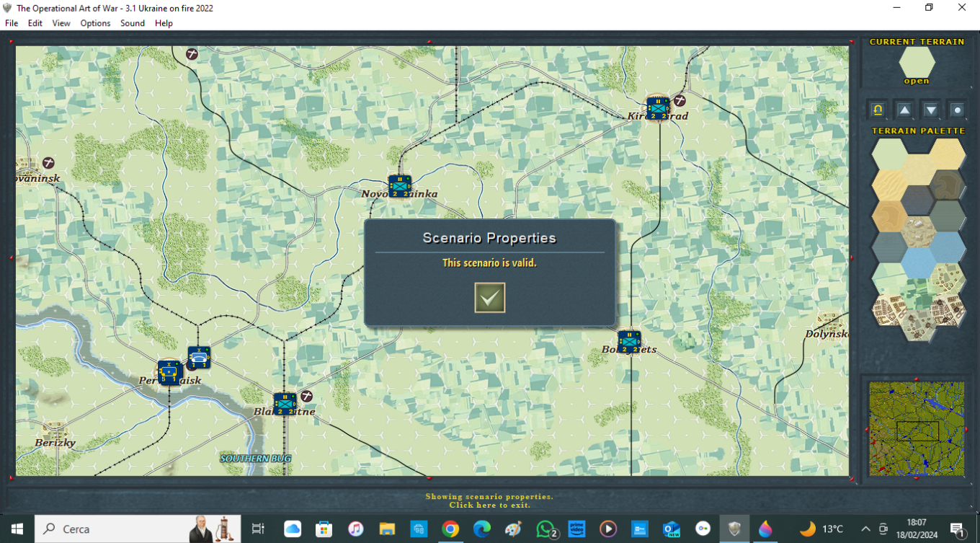The width and height of the screenshot is (980, 543).
Task: Select the open light-green terrain hex
Action: pos(889,153)
